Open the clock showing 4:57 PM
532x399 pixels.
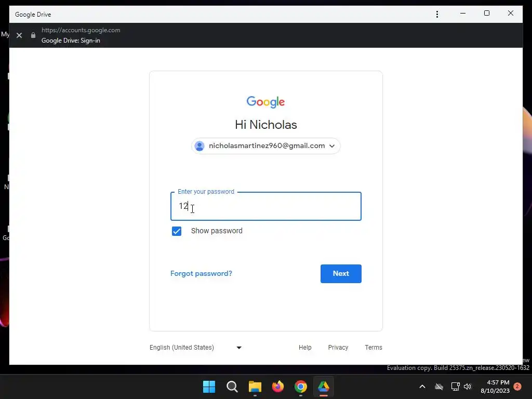tap(495, 387)
